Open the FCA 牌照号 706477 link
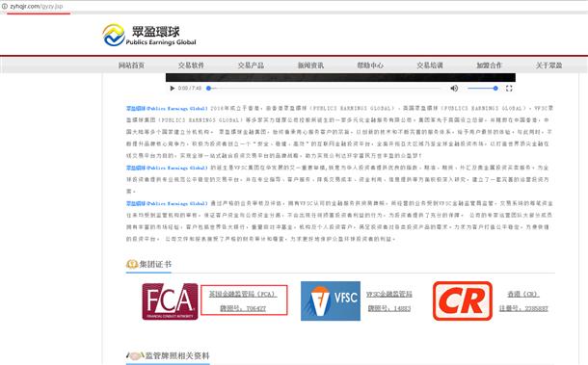Image resolution: width=588 pixels, height=365 pixels. 243,309
